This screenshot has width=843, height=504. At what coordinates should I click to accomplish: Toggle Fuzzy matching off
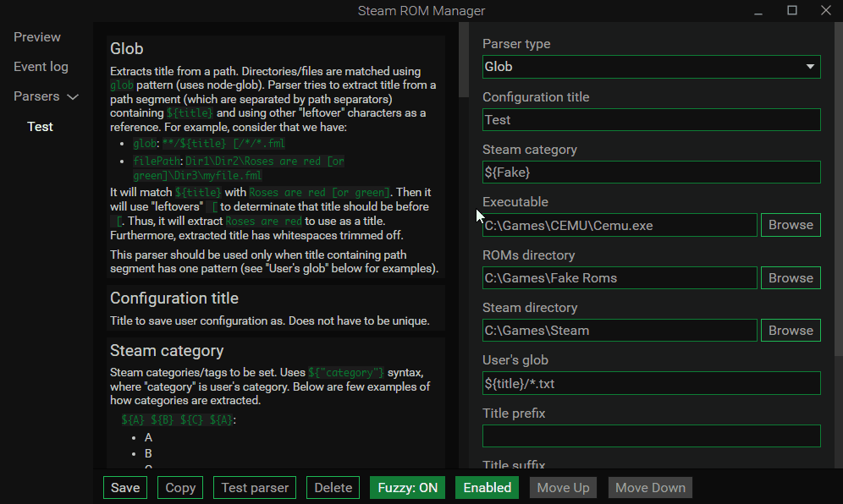coord(407,487)
